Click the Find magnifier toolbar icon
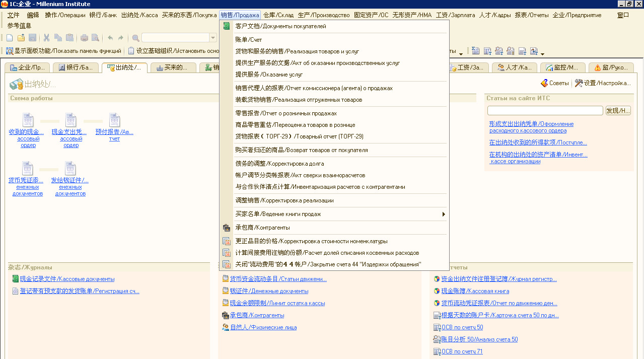 click(x=135, y=38)
